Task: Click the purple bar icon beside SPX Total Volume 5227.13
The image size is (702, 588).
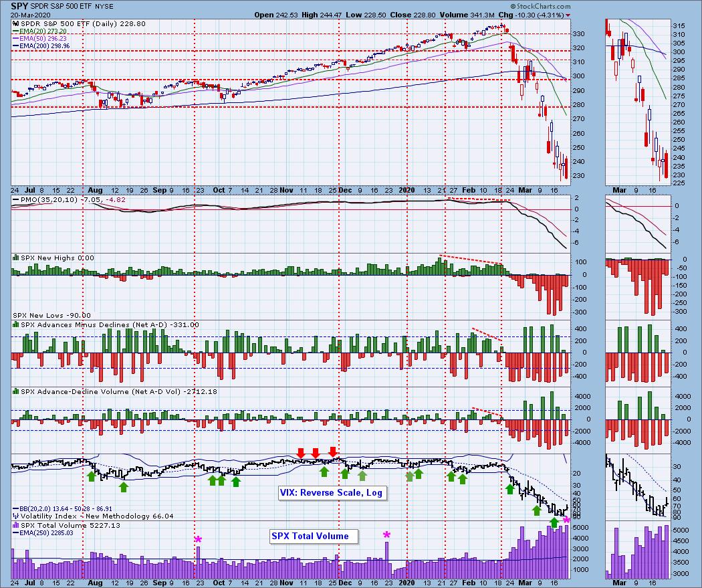Action: 16,525
